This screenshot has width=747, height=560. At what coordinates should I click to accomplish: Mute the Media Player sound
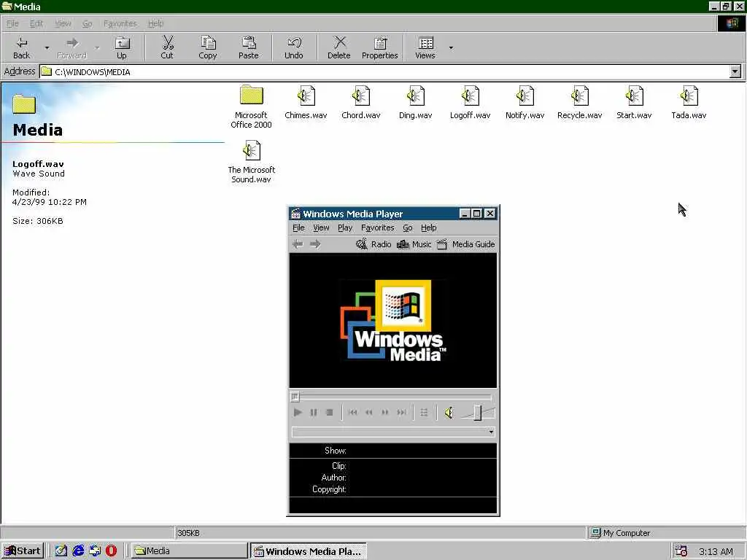pos(449,413)
